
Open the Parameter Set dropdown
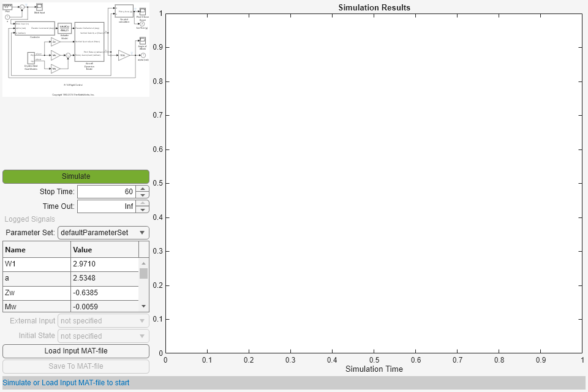104,233
